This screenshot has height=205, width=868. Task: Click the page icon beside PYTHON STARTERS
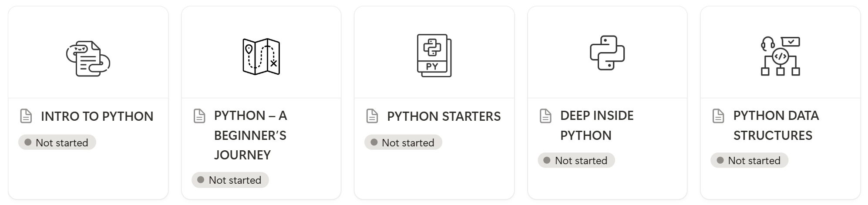pyautogui.click(x=372, y=116)
